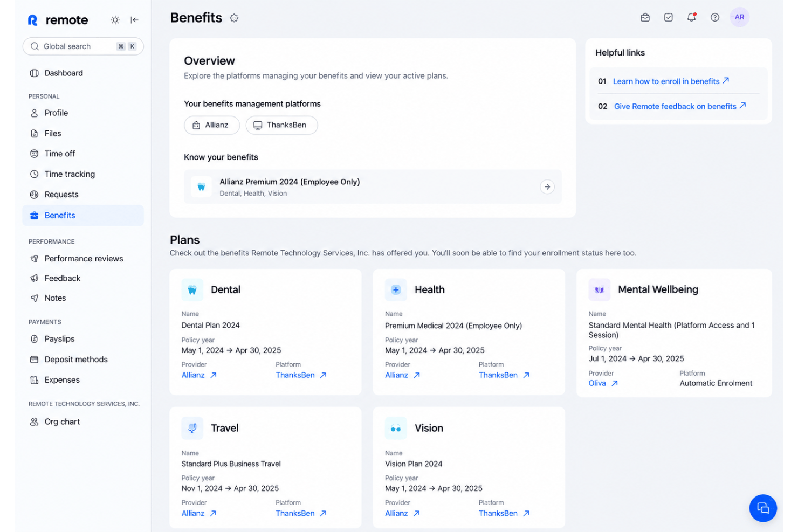This screenshot has width=798, height=532.
Task: Click the Health plan plus icon
Action: click(x=396, y=290)
